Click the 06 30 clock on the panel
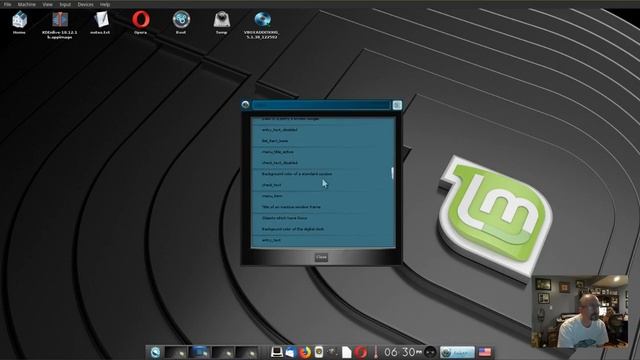The height and width of the screenshot is (360, 640). click(x=402, y=352)
